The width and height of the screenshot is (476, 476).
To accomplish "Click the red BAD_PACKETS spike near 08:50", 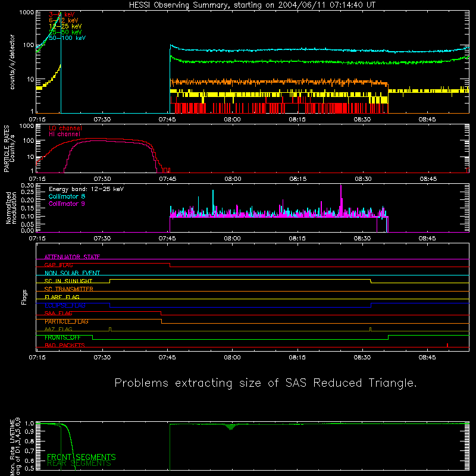I will pyautogui.click(x=447, y=345).
